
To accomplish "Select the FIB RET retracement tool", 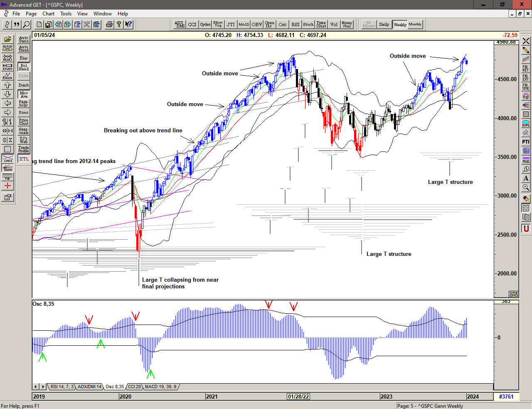I will 526,69.
